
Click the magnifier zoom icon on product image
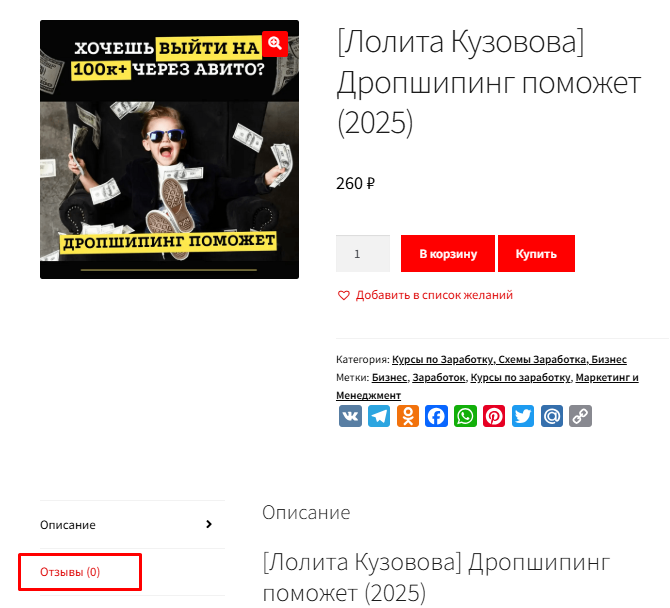click(275, 44)
